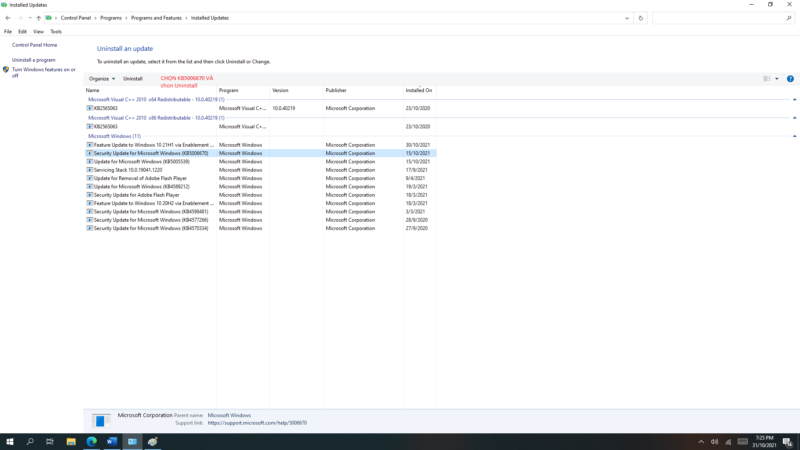Click the update thumbnail in details pane

[x=101, y=420]
